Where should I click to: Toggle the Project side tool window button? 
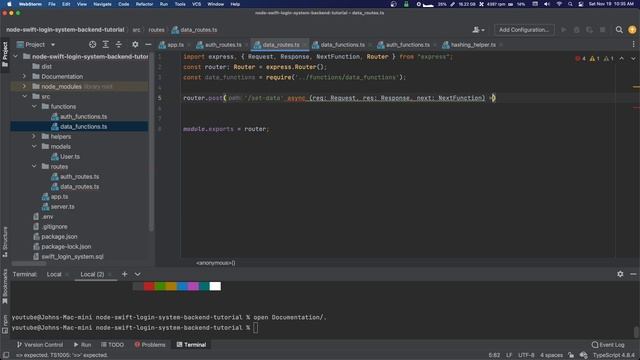pos(5,54)
